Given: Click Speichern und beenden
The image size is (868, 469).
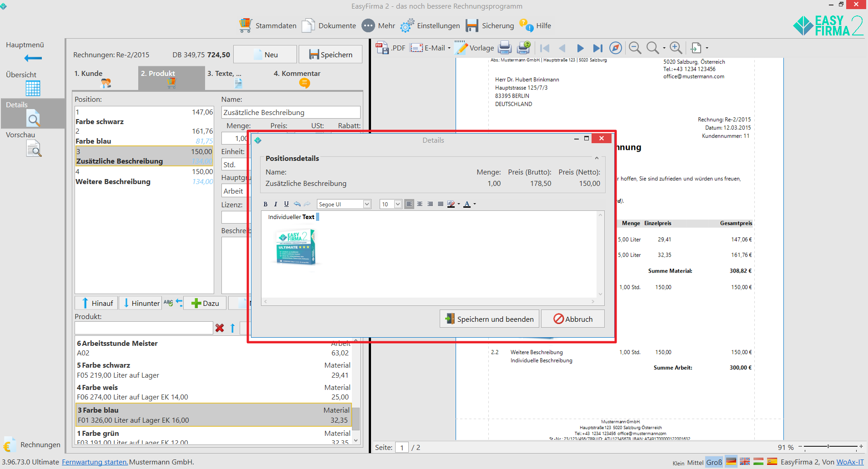Looking at the screenshot, I should click(490, 319).
